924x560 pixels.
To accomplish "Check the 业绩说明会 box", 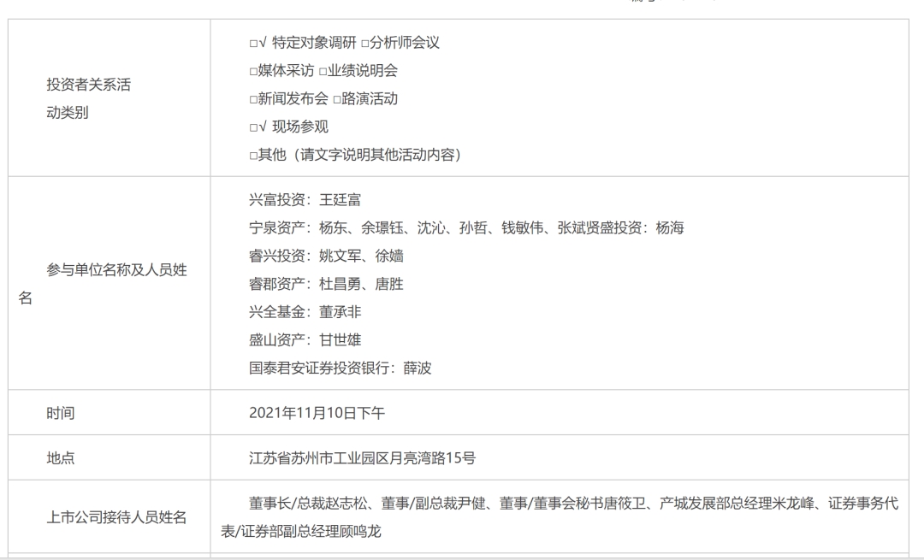I will (323, 71).
